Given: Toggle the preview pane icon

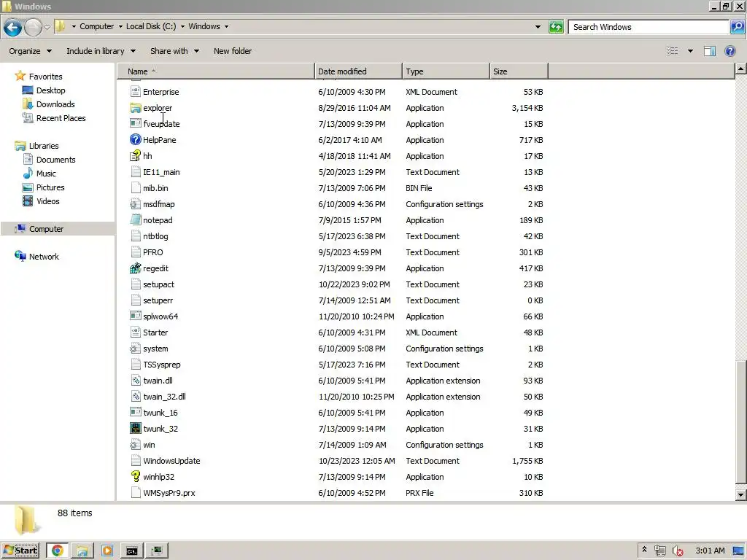Looking at the screenshot, I should [710, 51].
